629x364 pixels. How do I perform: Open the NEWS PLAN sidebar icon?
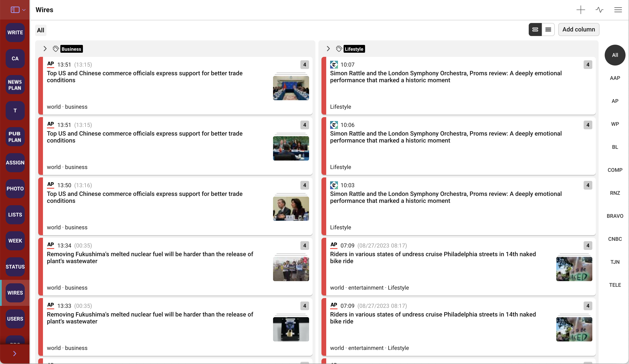pos(15,85)
